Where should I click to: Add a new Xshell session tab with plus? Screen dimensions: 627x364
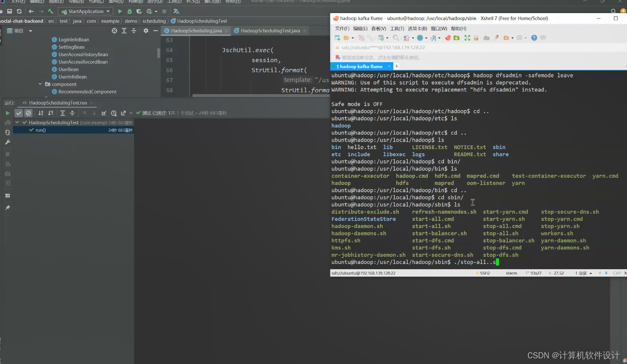(x=397, y=66)
